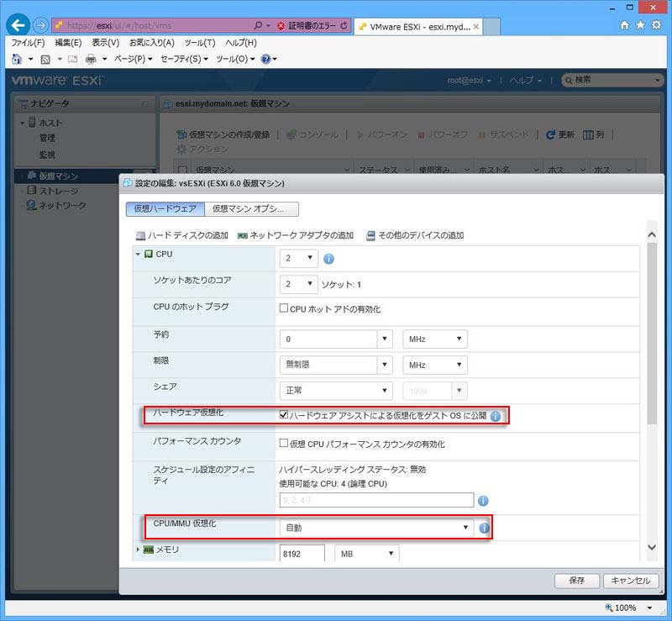
Task: Click the add network adapter icon
Action: 242,235
